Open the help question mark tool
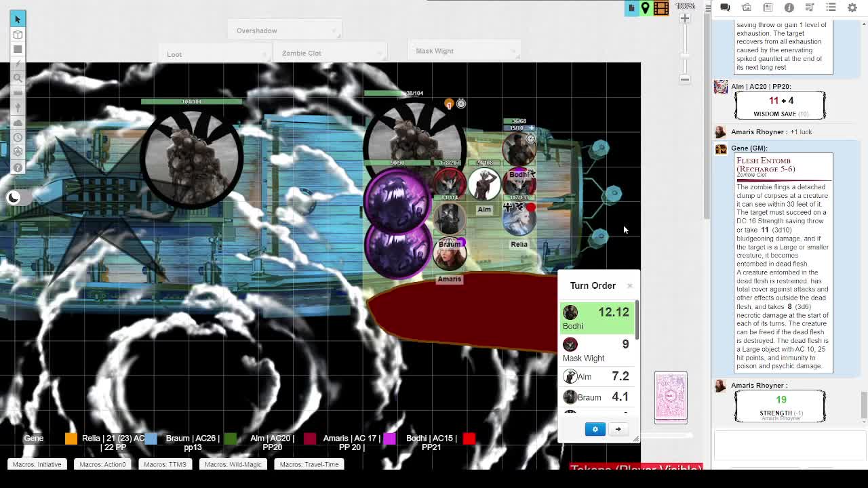The height and width of the screenshot is (488, 868). point(18,167)
